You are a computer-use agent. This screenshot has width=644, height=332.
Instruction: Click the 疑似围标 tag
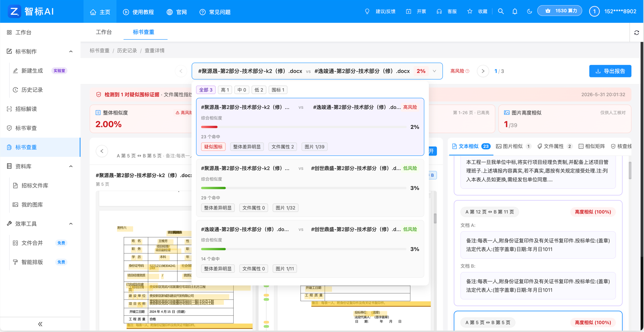tap(213, 147)
